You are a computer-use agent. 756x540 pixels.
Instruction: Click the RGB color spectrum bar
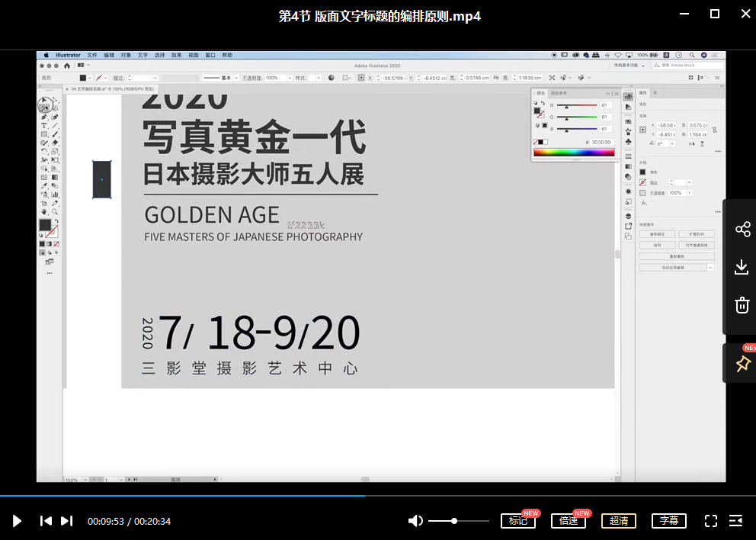coord(573,153)
